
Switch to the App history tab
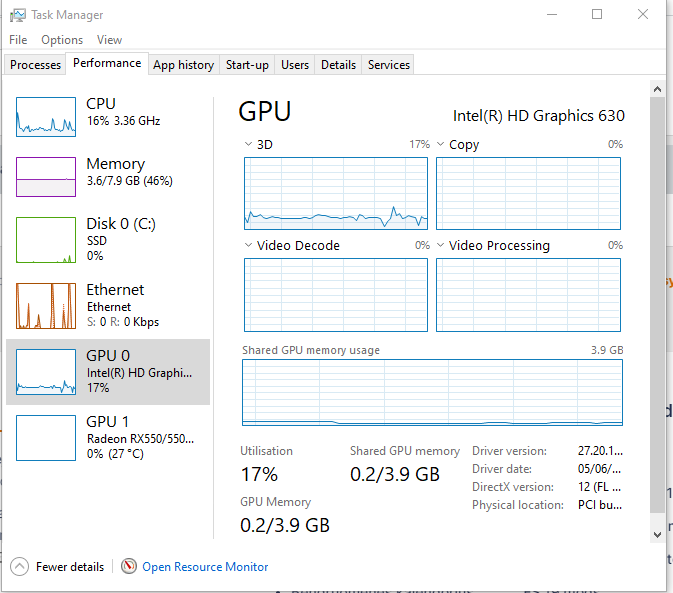pos(184,65)
